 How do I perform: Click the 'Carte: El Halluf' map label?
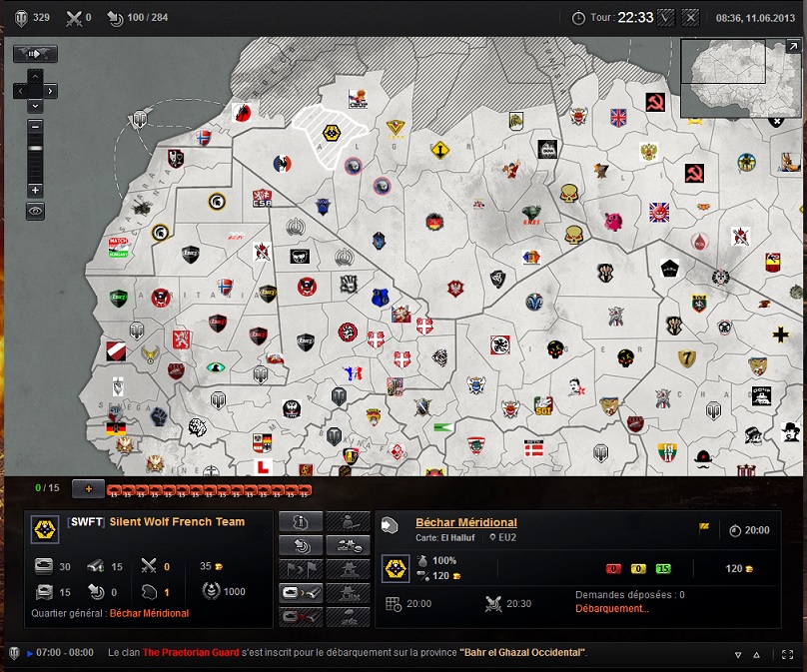(445, 538)
